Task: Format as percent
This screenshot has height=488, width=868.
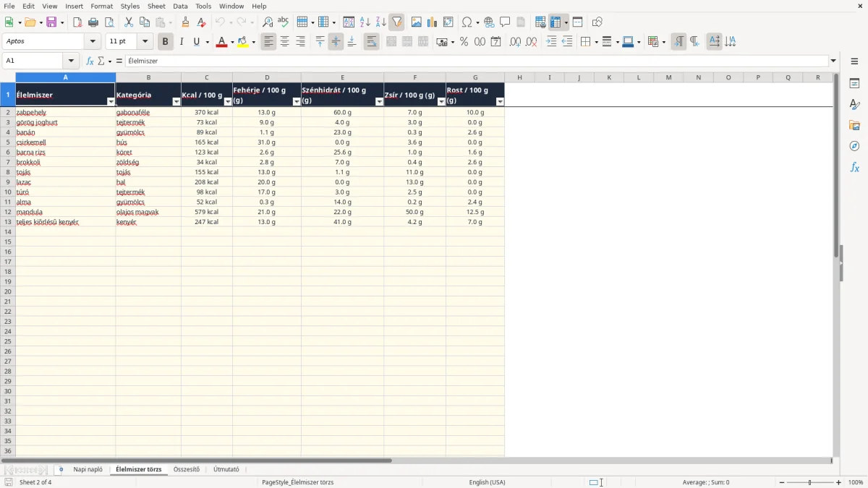Action: [x=464, y=42]
